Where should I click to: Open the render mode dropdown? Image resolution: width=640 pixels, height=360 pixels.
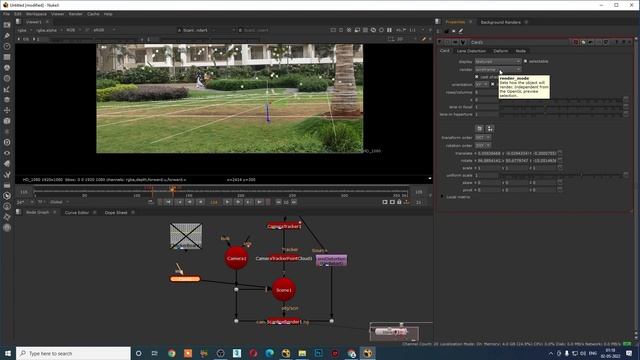pos(498,69)
